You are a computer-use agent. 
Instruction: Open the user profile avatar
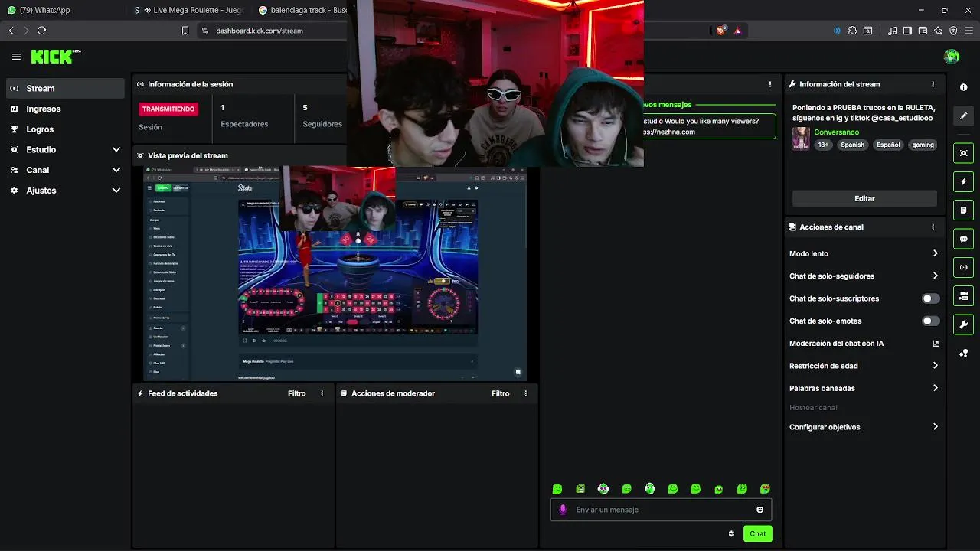point(952,57)
